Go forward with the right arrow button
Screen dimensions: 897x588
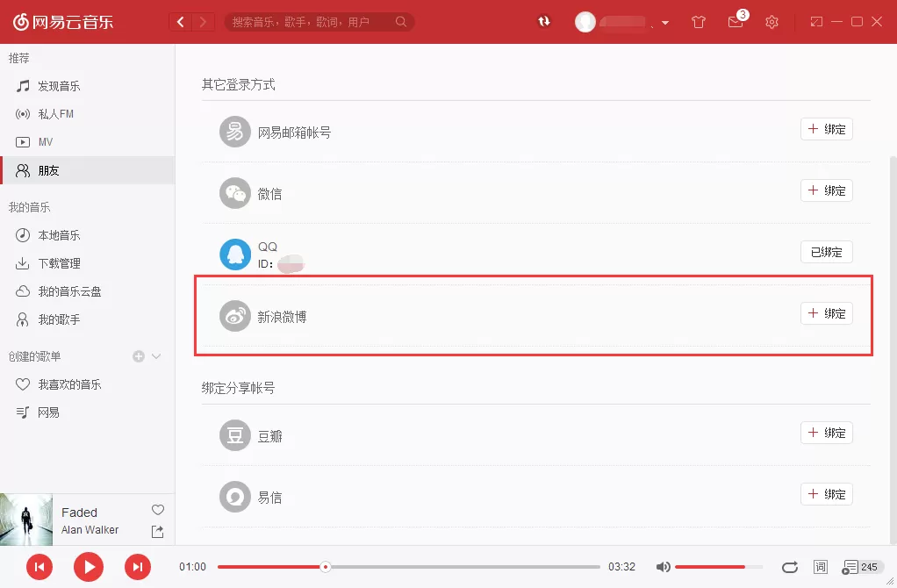(203, 22)
